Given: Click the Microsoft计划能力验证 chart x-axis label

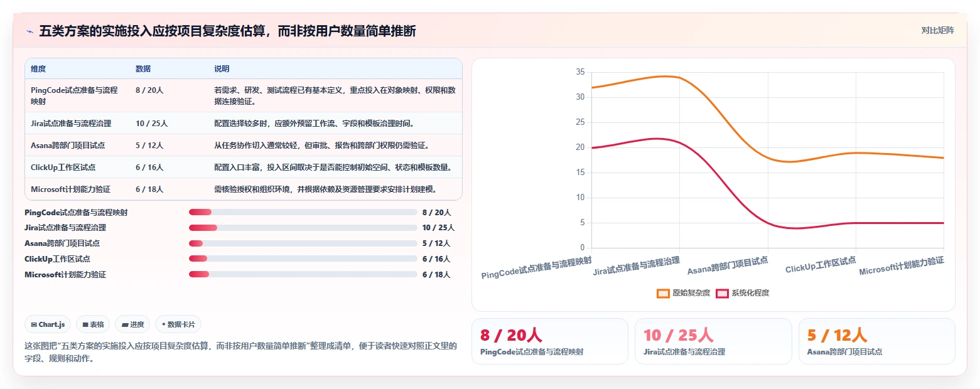Looking at the screenshot, I should [x=902, y=266].
